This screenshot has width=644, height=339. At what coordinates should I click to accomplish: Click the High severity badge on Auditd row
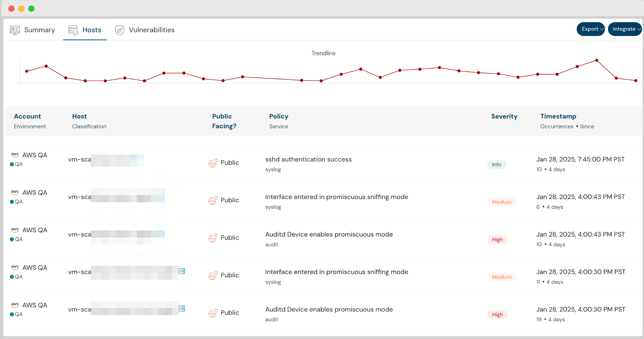click(497, 239)
